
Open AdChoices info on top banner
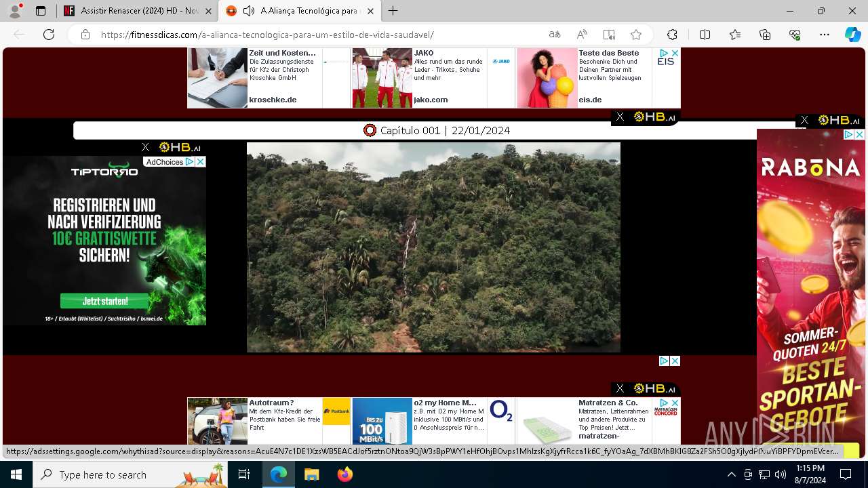[665, 53]
